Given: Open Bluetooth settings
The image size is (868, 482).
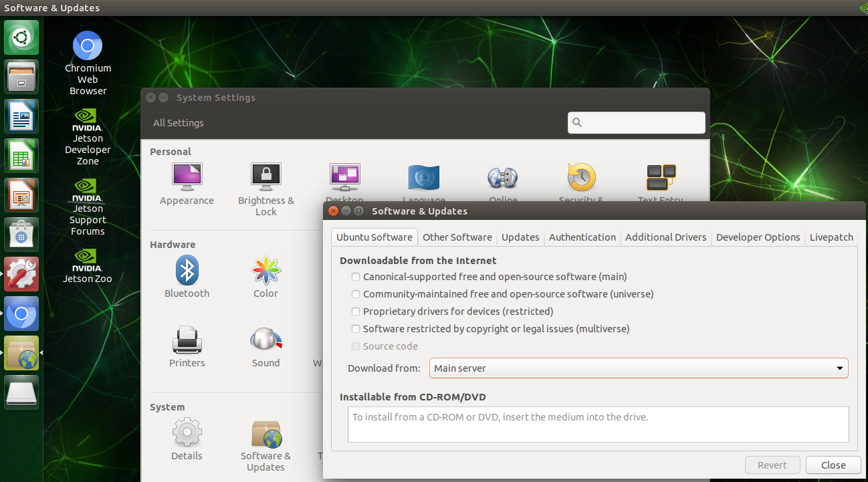Looking at the screenshot, I should tap(187, 277).
